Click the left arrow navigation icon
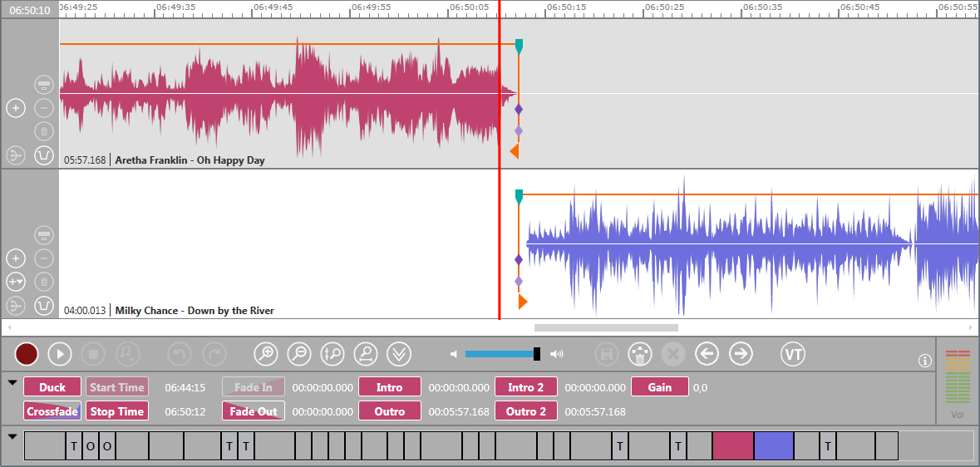This screenshot has width=980, height=467. tap(707, 354)
